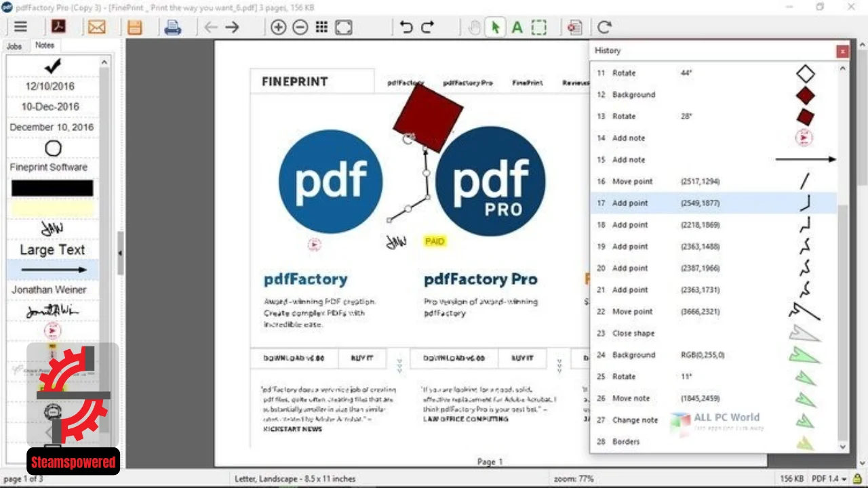Click the security lock icon in status bar
868x488 pixels.
858,479
